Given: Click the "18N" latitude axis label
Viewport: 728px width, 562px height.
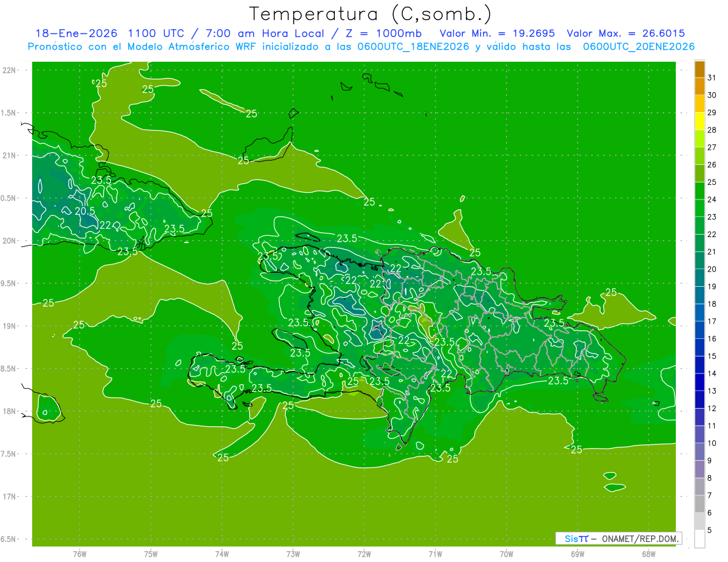Looking at the screenshot, I should pyautogui.click(x=10, y=412).
